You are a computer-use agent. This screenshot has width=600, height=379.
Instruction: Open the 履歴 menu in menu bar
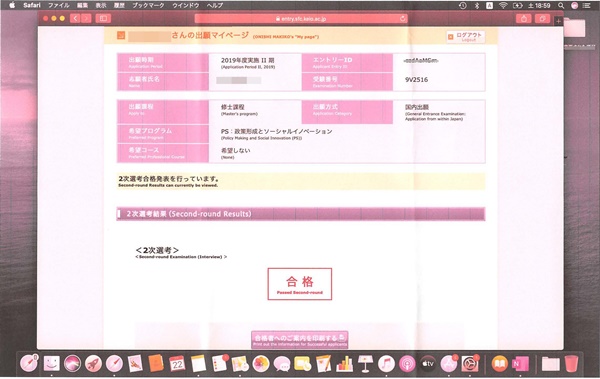point(119,5)
